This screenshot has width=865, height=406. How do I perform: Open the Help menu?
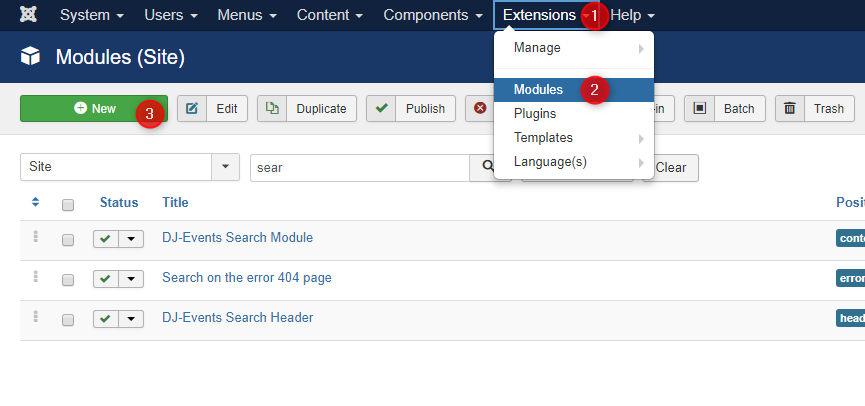tap(633, 15)
